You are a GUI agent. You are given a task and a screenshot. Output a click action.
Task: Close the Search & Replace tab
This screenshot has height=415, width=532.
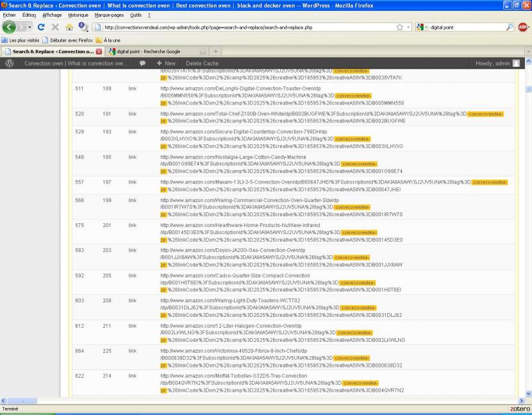[99, 51]
